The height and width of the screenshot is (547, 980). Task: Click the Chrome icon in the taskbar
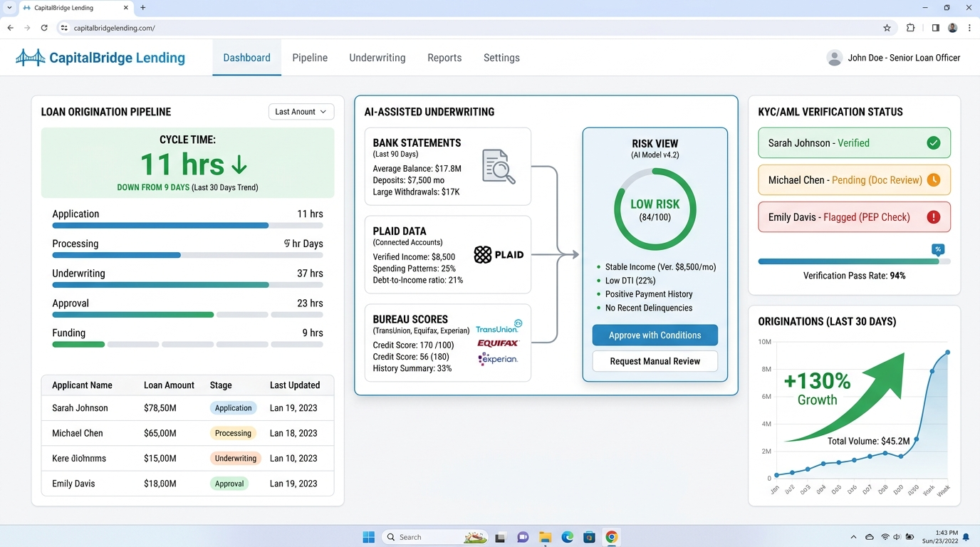click(x=611, y=537)
